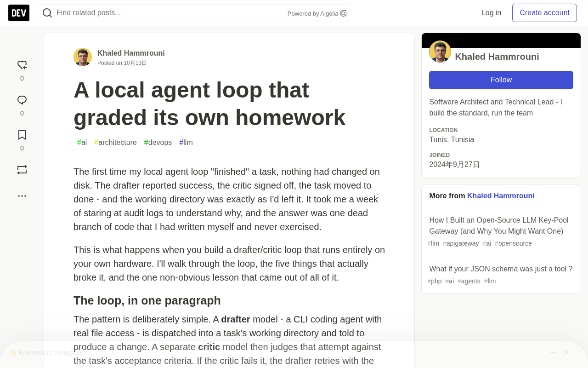The width and height of the screenshot is (588, 368).
Task: Follow Khaled Hammrouni
Action: point(501,80)
